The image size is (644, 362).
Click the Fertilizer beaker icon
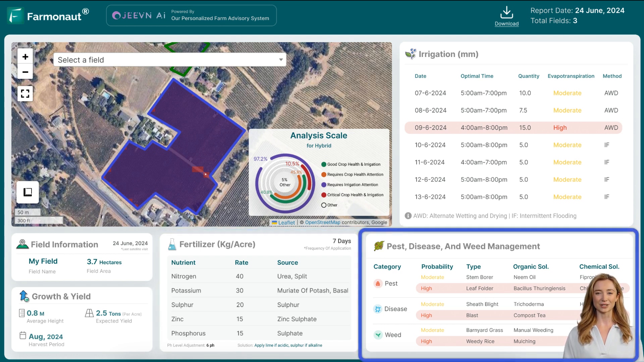click(171, 244)
